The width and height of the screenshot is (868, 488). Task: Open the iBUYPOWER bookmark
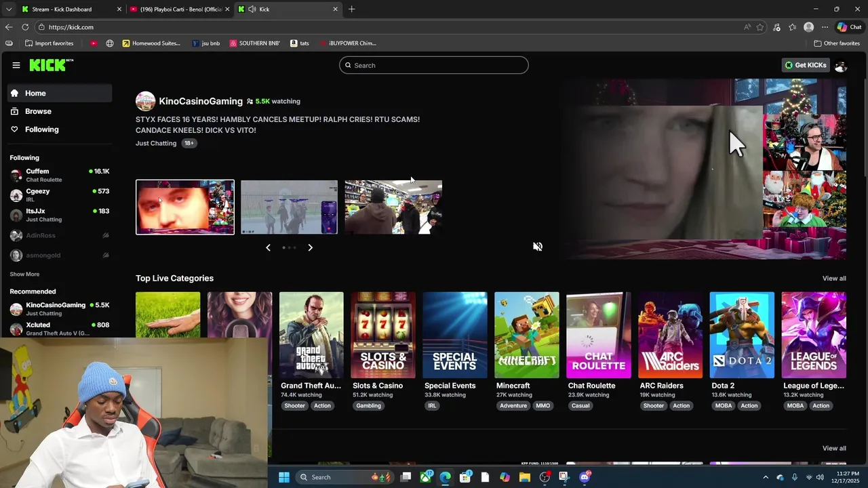pos(347,43)
